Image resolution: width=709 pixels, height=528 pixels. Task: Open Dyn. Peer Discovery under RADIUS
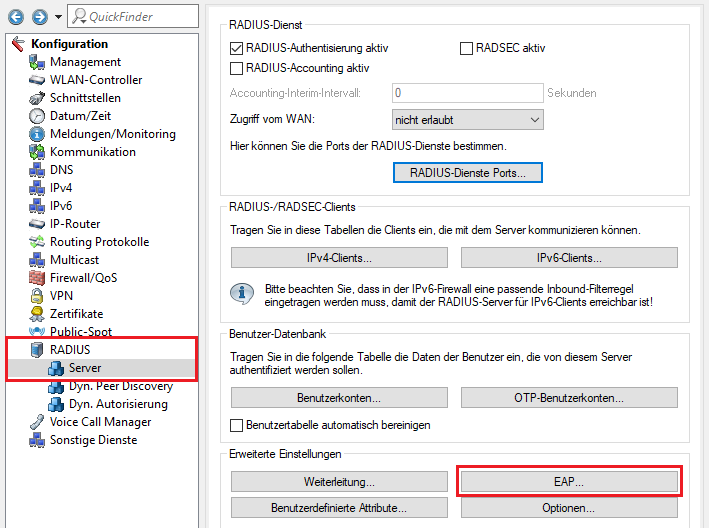tap(121, 387)
